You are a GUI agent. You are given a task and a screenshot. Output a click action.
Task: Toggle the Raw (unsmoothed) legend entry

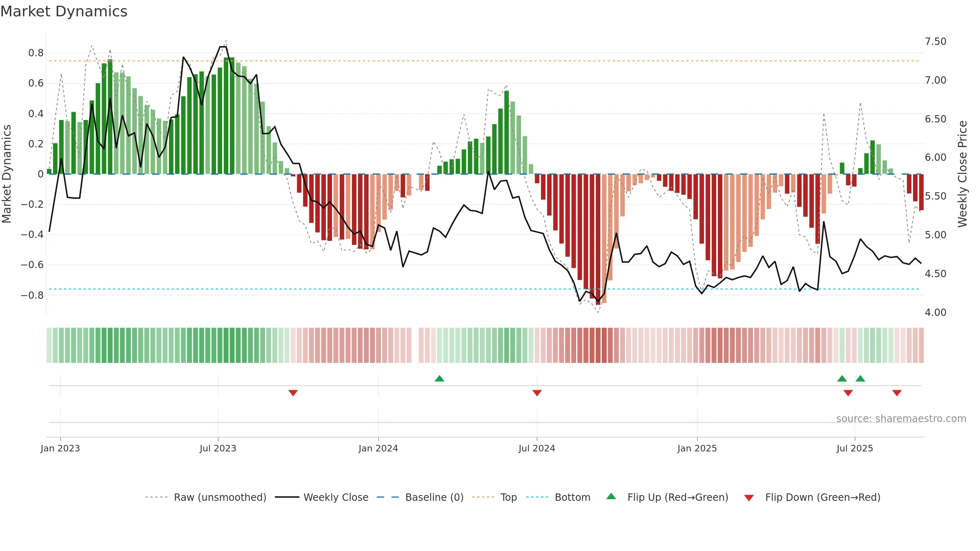coord(205,497)
